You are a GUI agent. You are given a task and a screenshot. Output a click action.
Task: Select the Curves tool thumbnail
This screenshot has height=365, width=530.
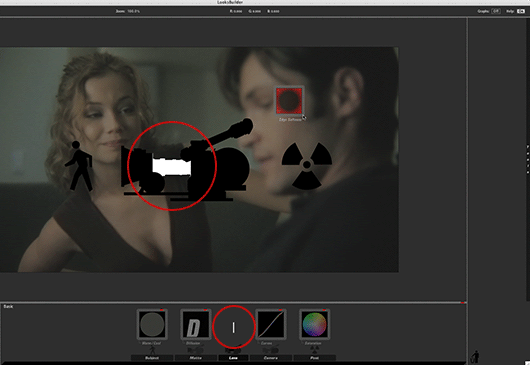click(271, 324)
